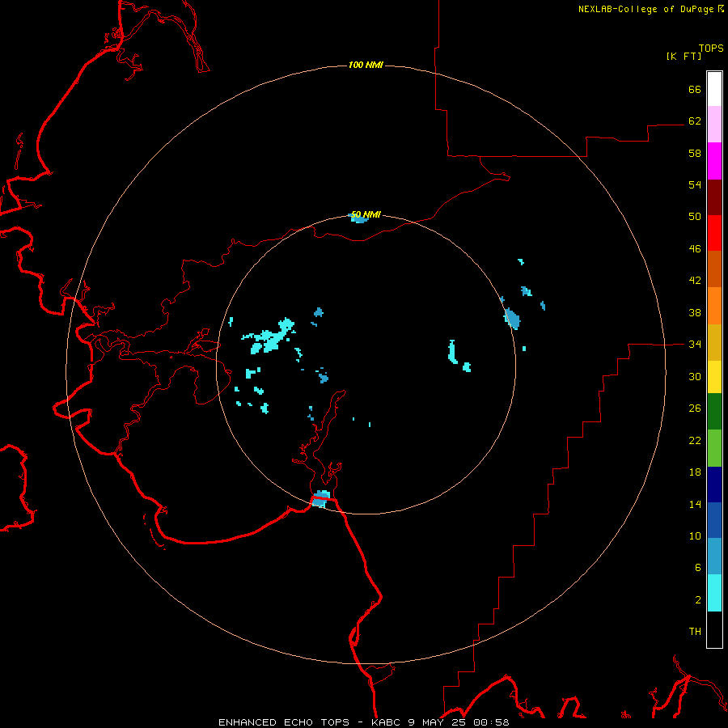Select the cyan swatch on the scale
Image resolution: width=728 pixels, height=728 pixels.
point(714,593)
